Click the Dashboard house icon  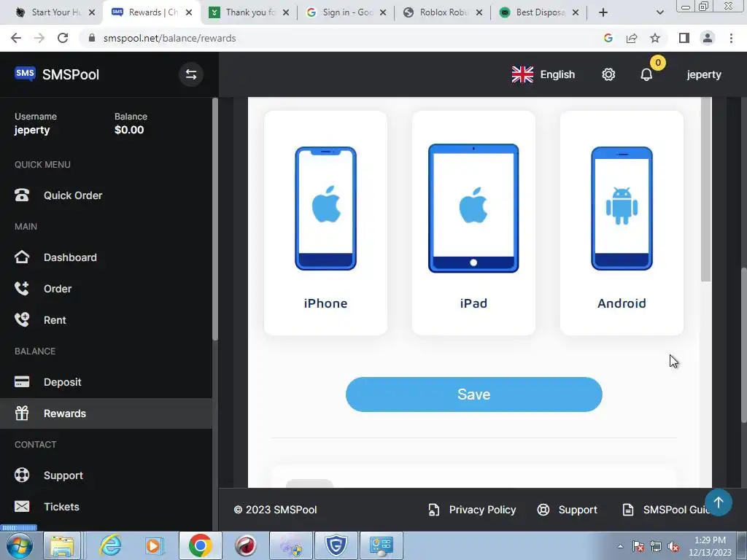pyautogui.click(x=22, y=257)
